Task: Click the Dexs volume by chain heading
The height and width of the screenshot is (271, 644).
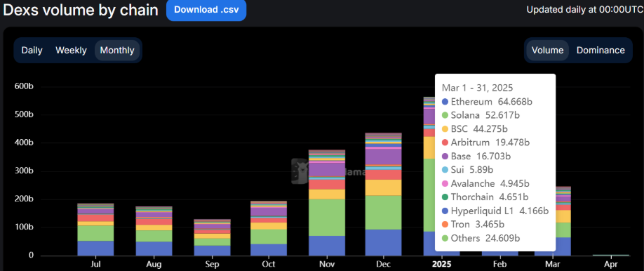Action: point(81,11)
